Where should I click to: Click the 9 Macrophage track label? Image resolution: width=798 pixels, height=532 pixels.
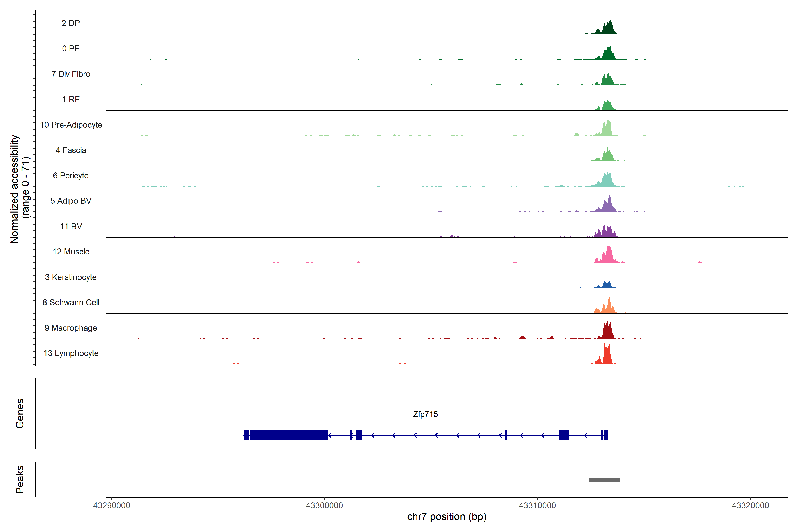pyautogui.click(x=70, y=328)
